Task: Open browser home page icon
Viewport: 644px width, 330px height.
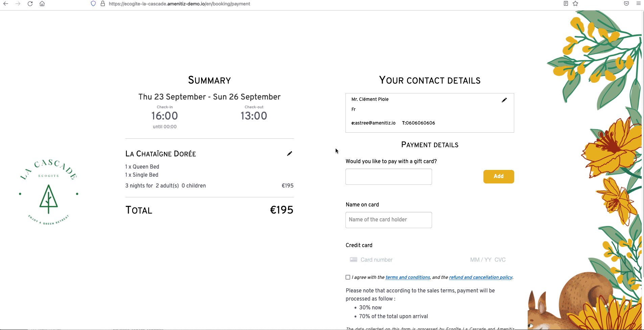Action: (x=42, y=4)
